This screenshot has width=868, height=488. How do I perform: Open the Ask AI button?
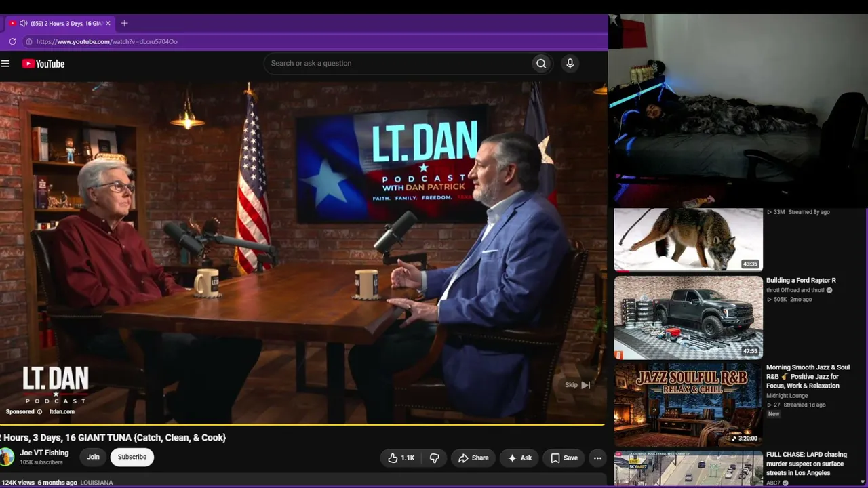pyautogui.click(x=519, y=458)
